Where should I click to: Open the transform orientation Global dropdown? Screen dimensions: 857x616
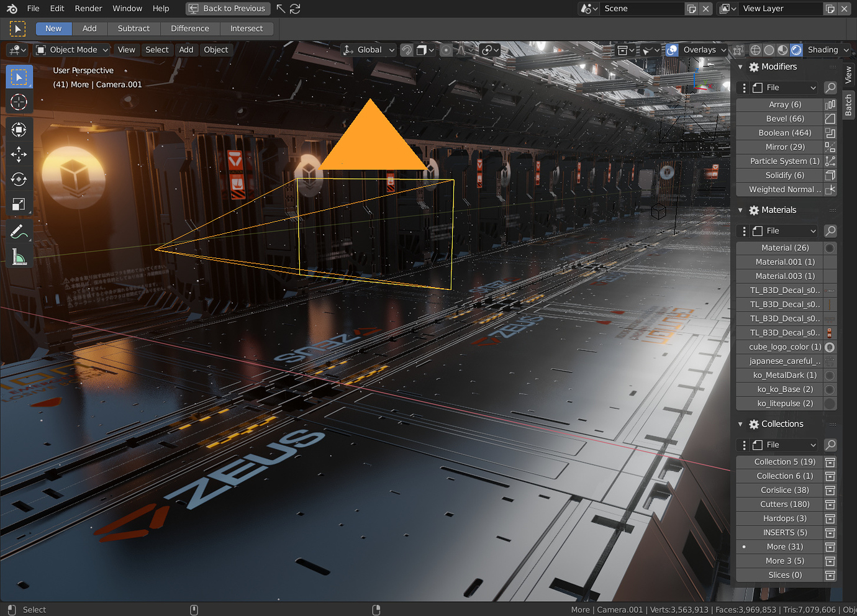coord(368,50)
